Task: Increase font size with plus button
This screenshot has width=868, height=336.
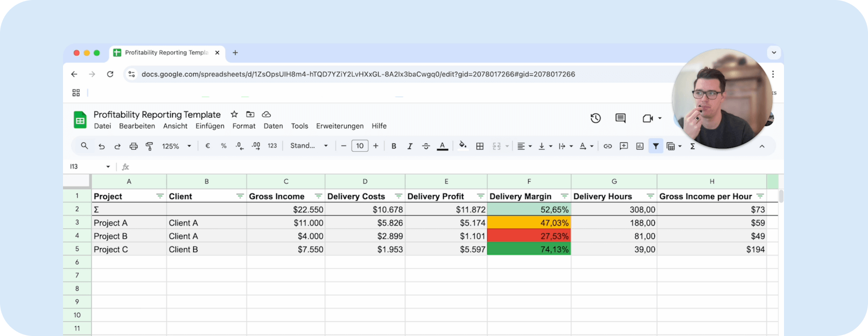Action: coord(376,146)
